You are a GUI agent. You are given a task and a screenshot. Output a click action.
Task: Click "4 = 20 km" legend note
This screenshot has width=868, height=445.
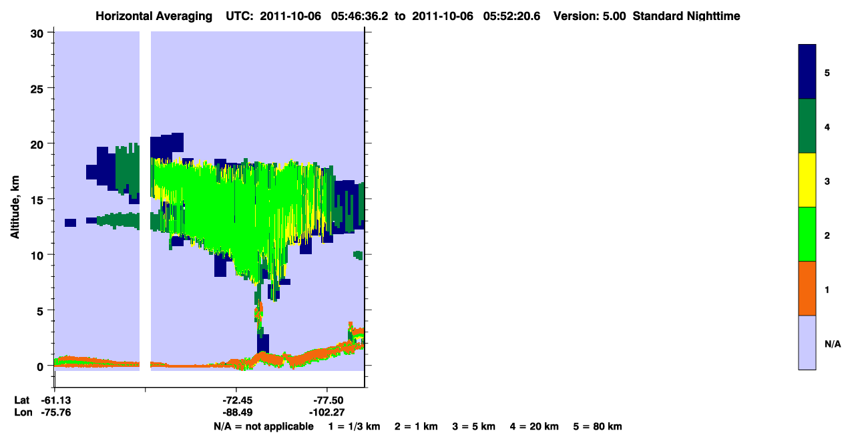(x=535, y=426)
